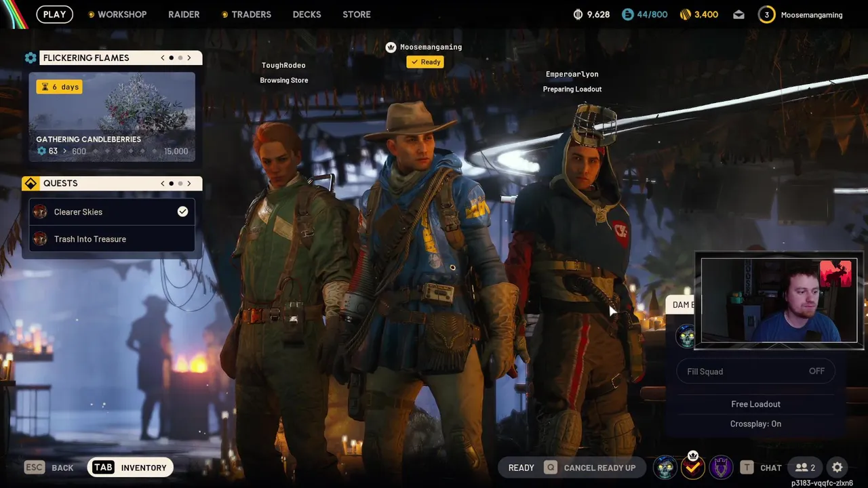Viewport: 868px width, 488px height.
Task: Click the yellow Ready status badge
Action: click(x=425, y=62)
